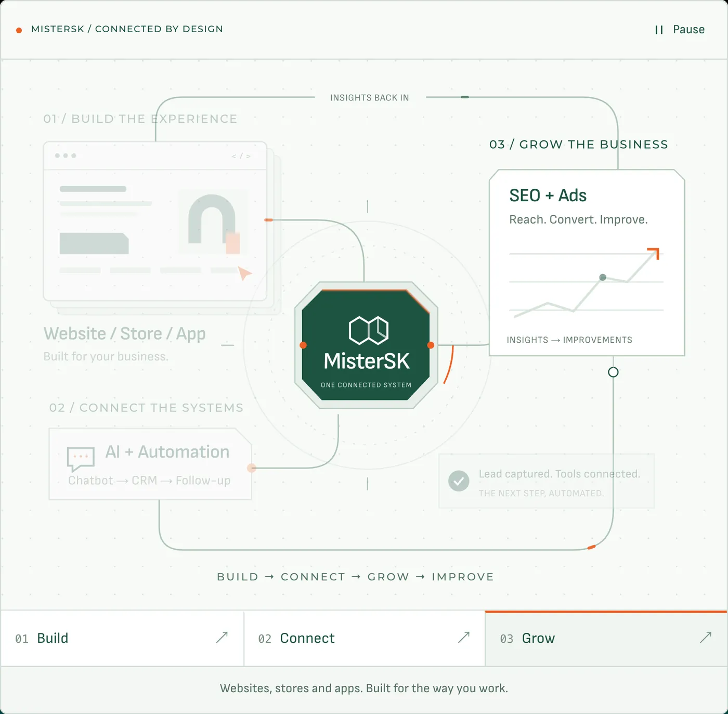
Task: Click the '01 / BUILD THE EXPERIENCE' heading
Action: tap(140, 119)
